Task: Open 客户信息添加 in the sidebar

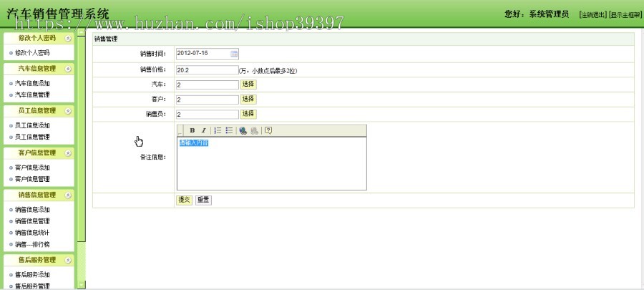Action: point(32,168)
